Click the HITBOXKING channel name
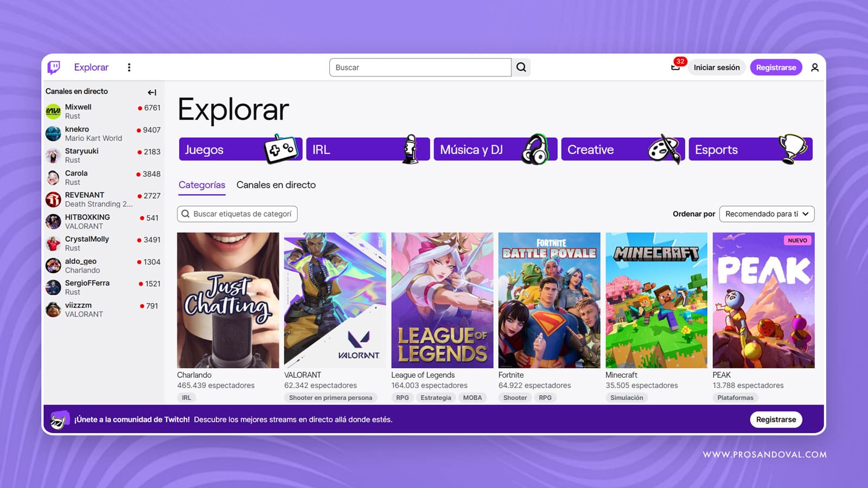Image resolution: width=868 pixels, height=488 pixels. pos(87,217)
